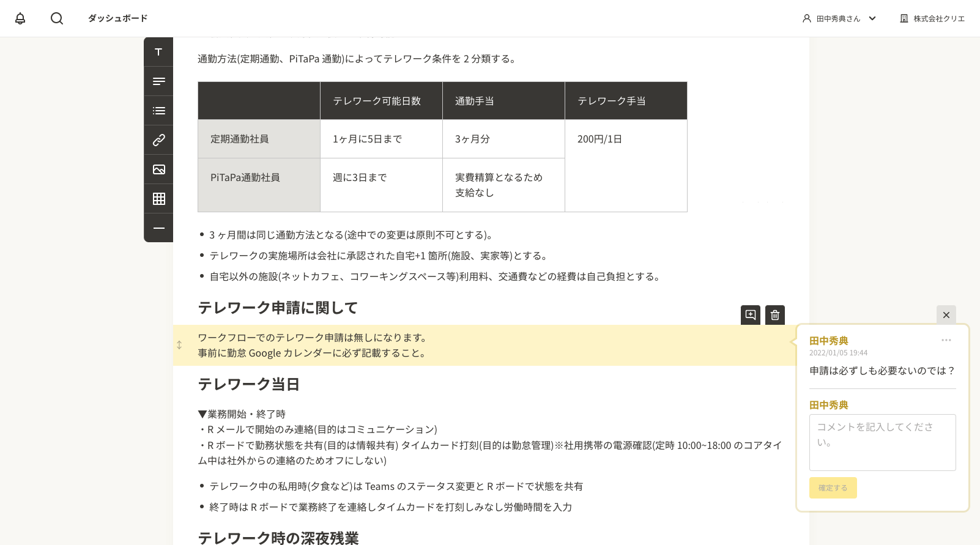Click the 実費精算となるため支給なし cell

tap(503, 185)
